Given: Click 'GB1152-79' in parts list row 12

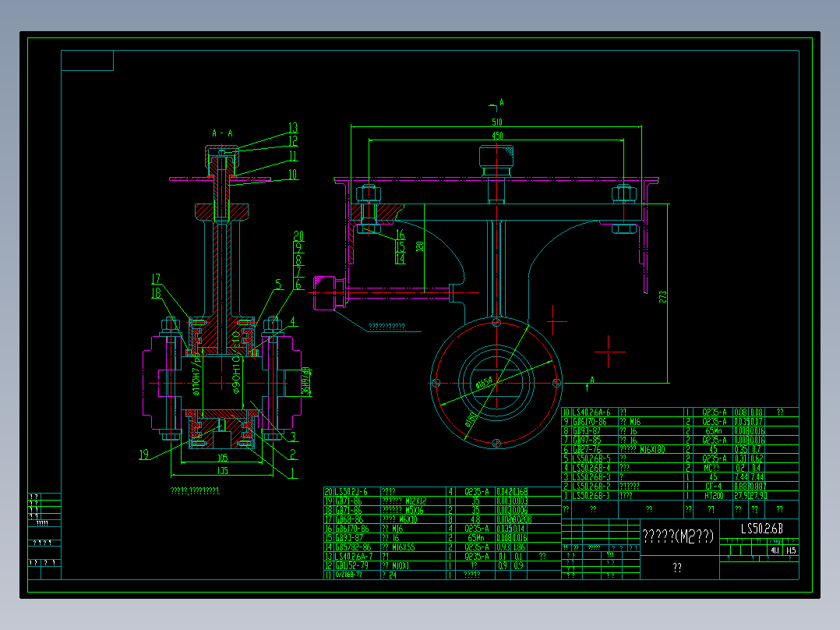Looking at the screenshot, I should tap(351, 565).
